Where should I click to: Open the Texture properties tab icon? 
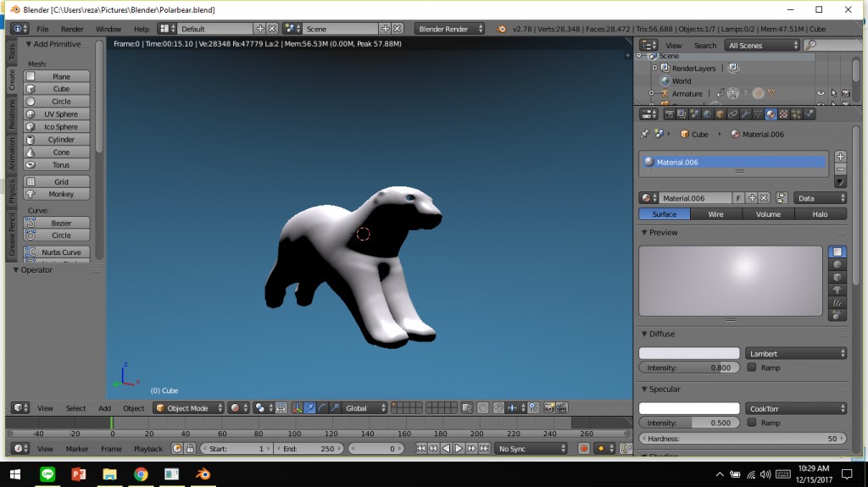[x=783, y=113]
